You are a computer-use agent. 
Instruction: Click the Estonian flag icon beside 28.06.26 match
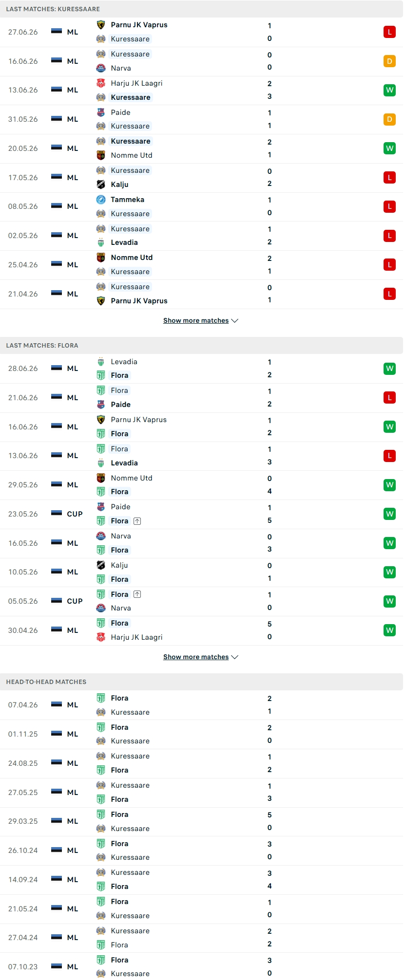57,368
